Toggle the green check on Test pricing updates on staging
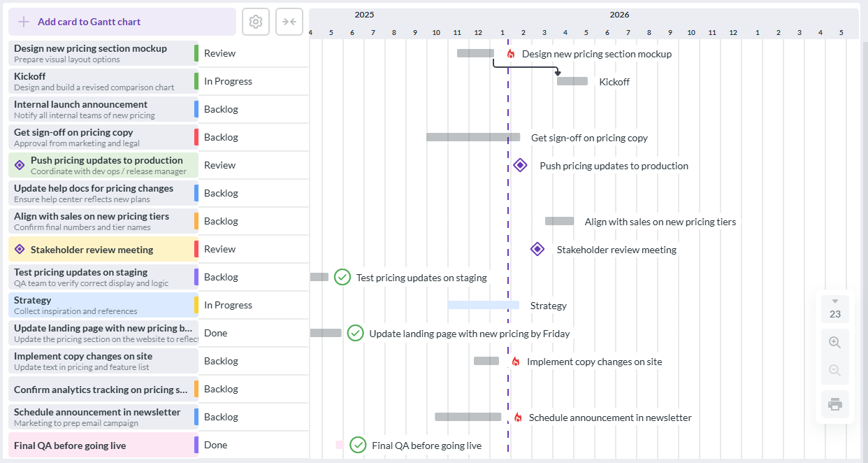The width and height of the screenshot is (868, 463). click(342, 277)
